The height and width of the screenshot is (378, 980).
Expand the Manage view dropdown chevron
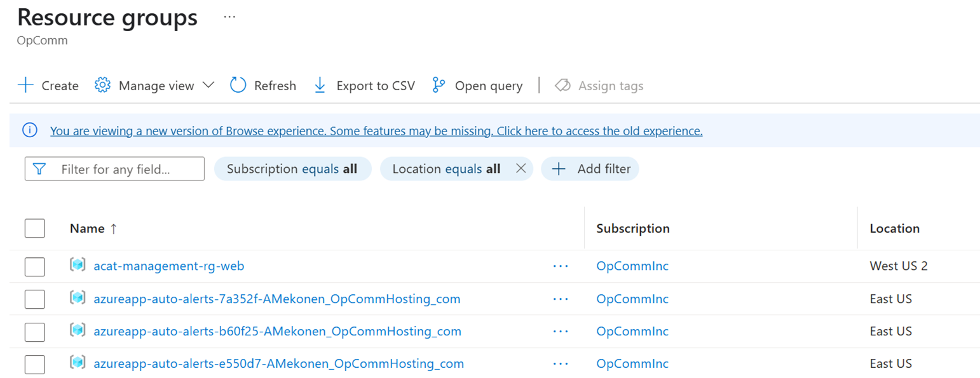[x=208, y=85]
